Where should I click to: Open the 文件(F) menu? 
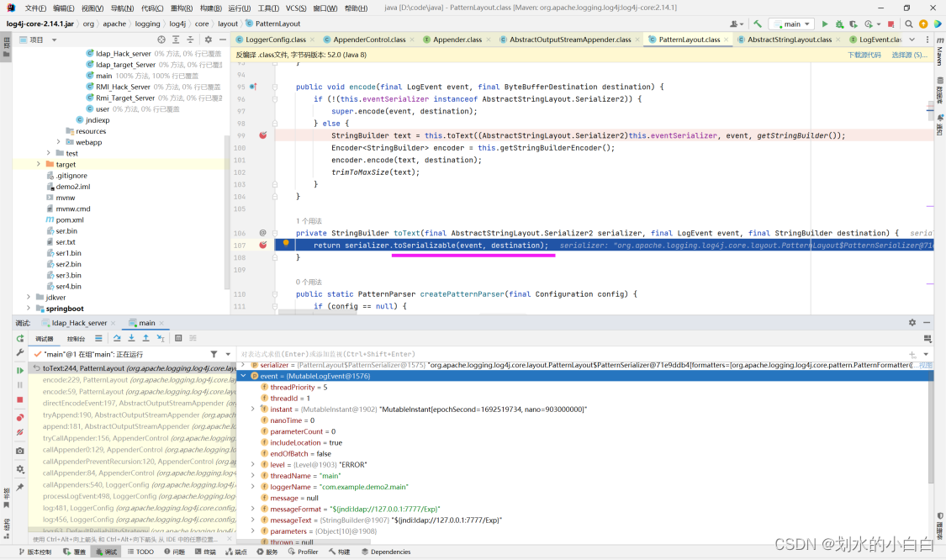click(35, 8)
